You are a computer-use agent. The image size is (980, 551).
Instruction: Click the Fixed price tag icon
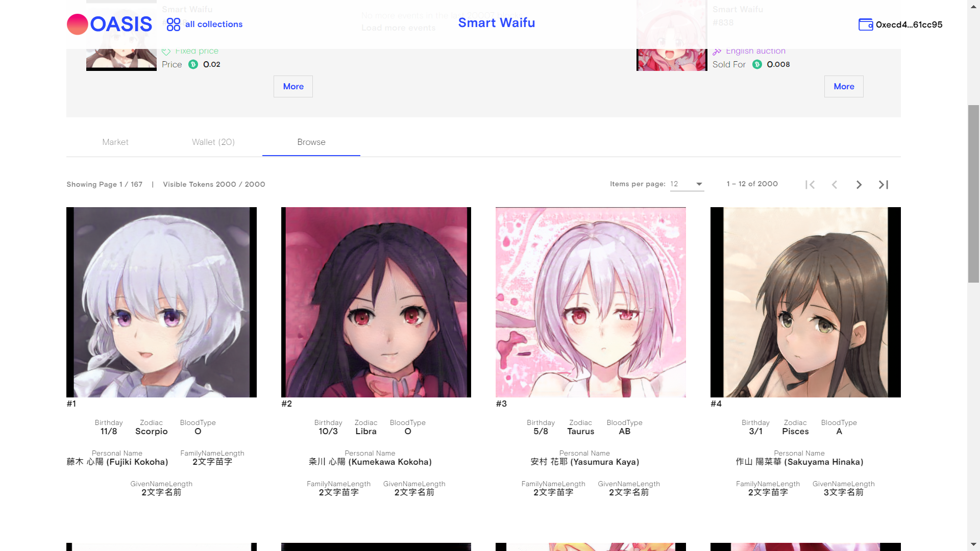click(x=166, y=51)
